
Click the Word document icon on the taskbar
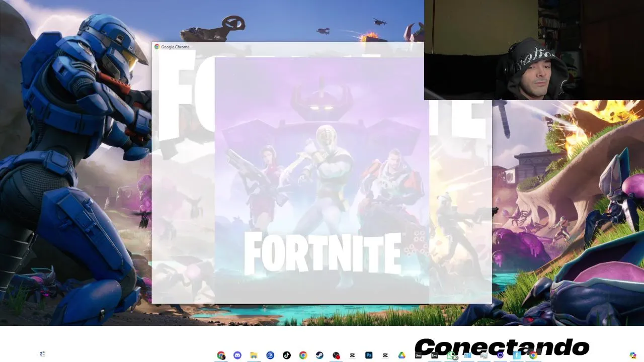[x=42, y=354]
